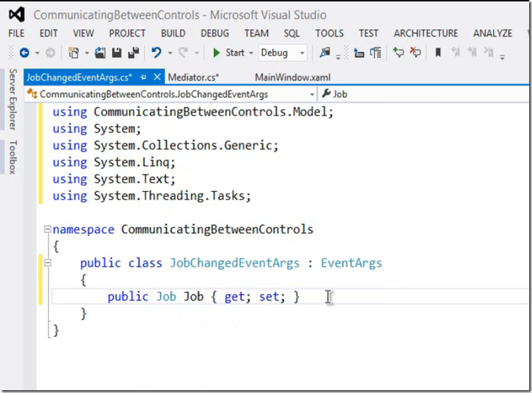Open the navigate backward history dropdown arrow
Image resolution: width=532 pixels, height=393 pixels.
click(x=38, y=53)
